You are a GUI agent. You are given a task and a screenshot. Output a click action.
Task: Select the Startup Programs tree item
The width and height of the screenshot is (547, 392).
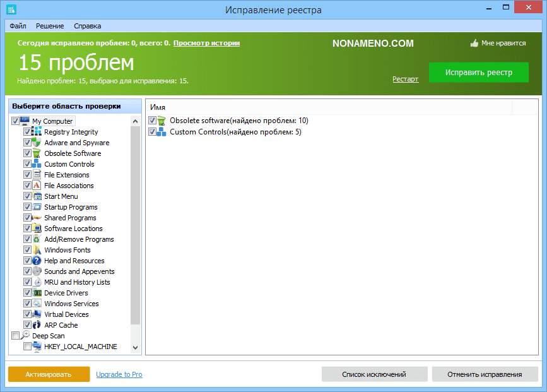pos(71,207)
